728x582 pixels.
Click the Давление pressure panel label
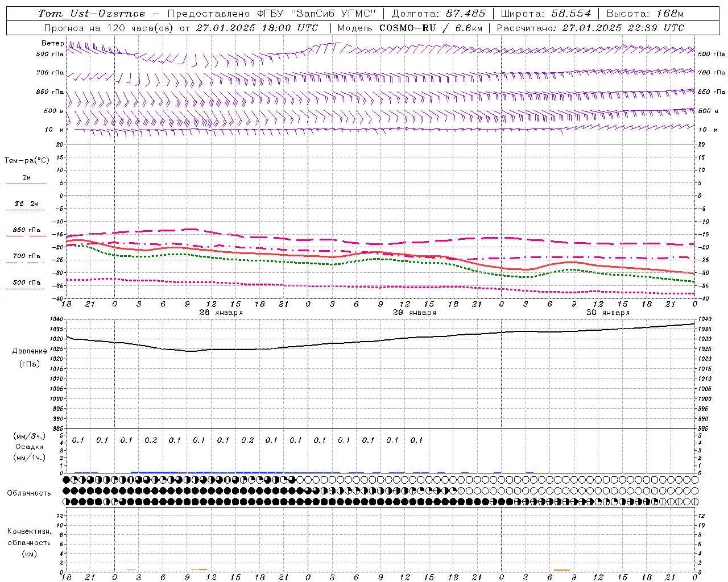pyautogui.click(x=30, y=351)
